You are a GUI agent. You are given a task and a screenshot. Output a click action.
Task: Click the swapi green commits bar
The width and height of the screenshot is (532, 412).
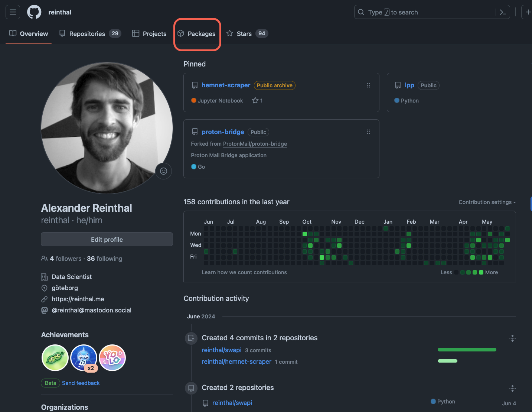[x=467, y=350]
